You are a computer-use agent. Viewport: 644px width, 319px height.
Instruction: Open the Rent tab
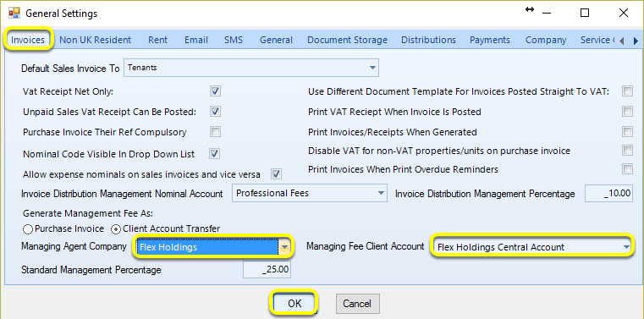tap(157, 40)
